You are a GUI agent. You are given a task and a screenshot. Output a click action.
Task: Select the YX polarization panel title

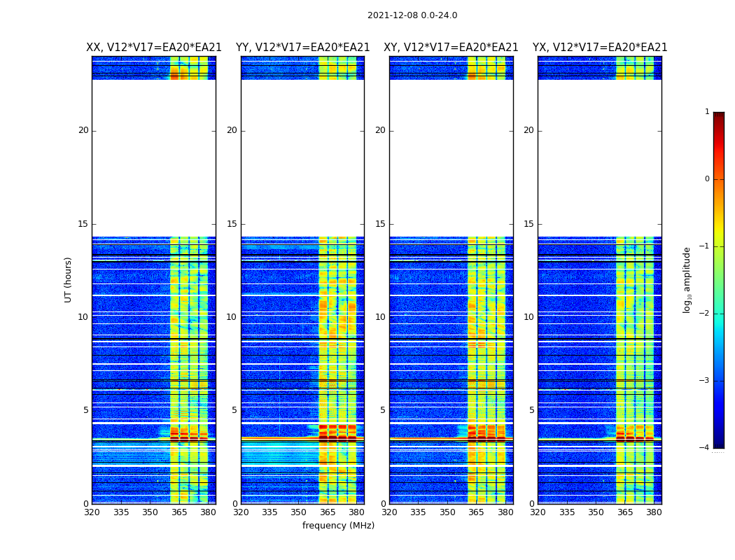click(x=599, y=48)
